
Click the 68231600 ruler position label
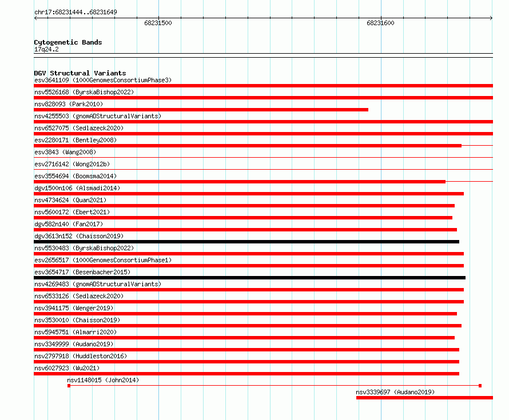(380, 23)
